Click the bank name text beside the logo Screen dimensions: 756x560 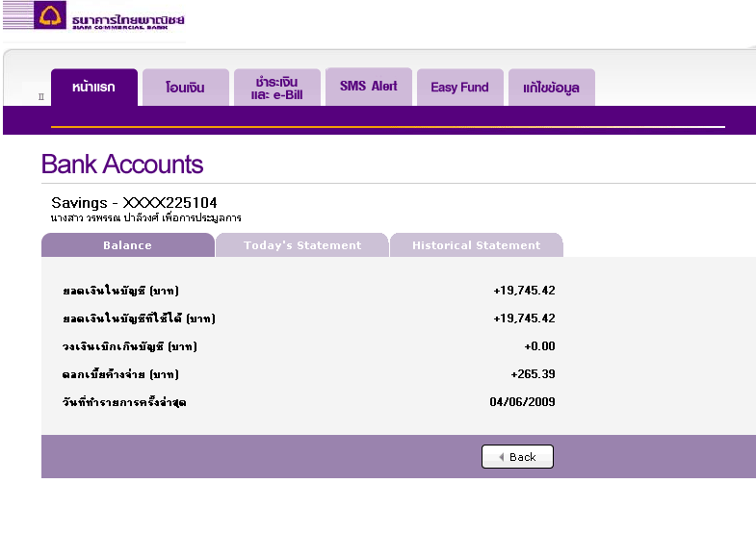point(128,22)
